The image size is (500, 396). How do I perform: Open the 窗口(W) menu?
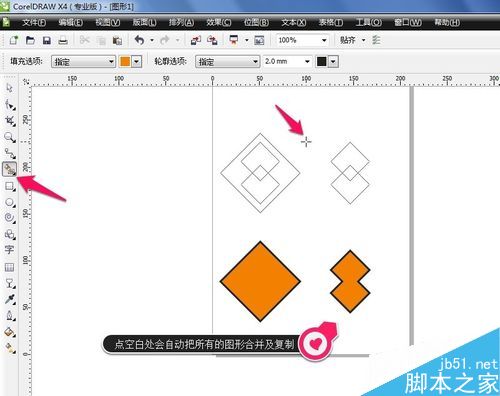[408, 23]
